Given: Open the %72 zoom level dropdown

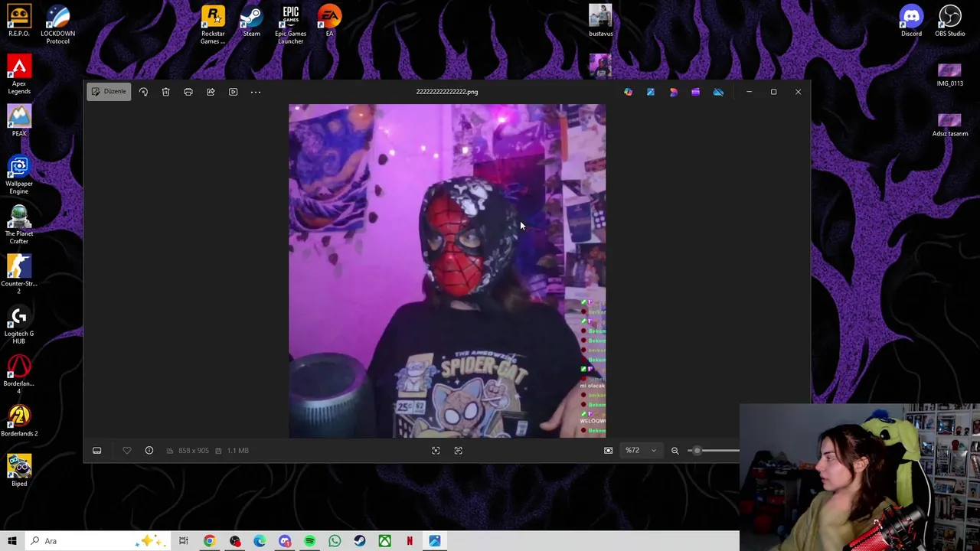Looking at the screenshot, I should coord(640,451).
